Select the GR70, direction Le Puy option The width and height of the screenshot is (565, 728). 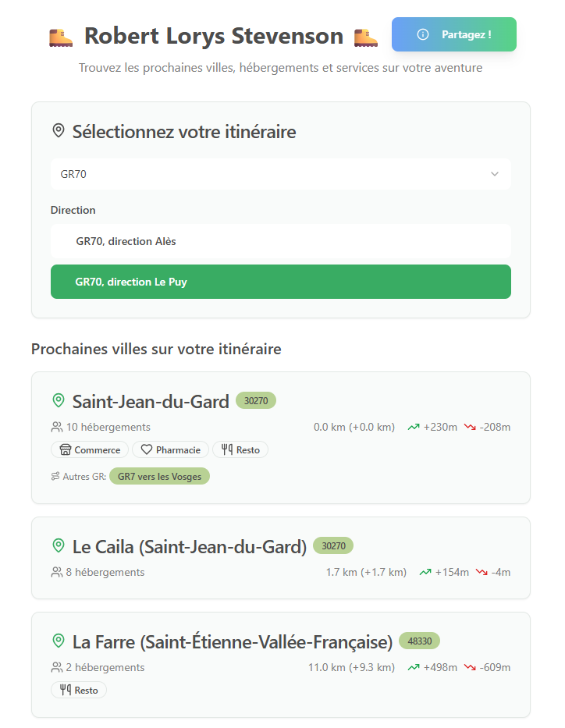281,282
